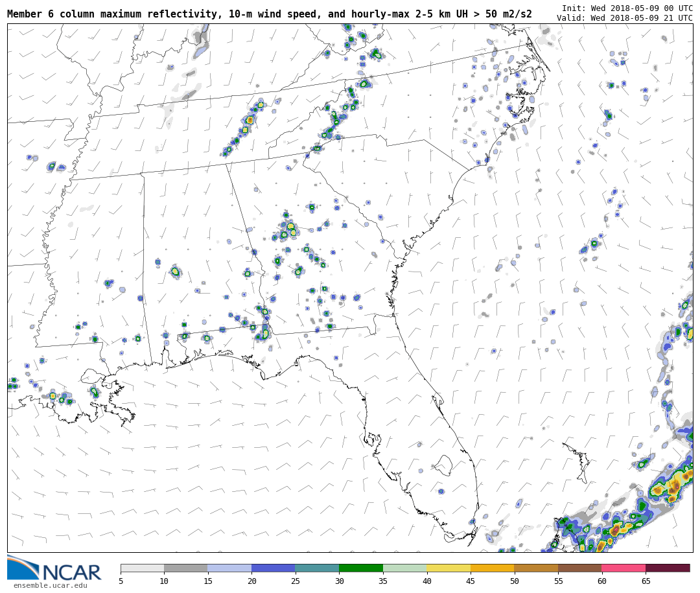Choose the pink 60-65 colorbar swatch
The image size is (700, 593).
[624, 568]
